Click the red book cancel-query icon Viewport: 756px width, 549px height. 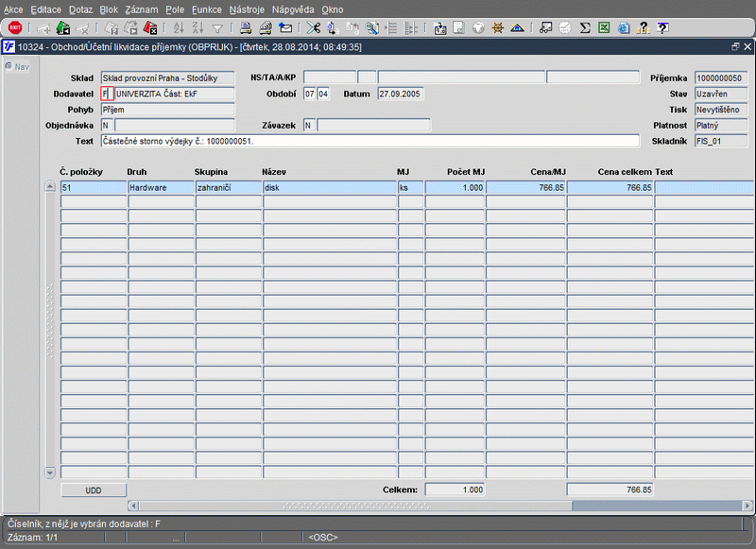coord(150,28)
